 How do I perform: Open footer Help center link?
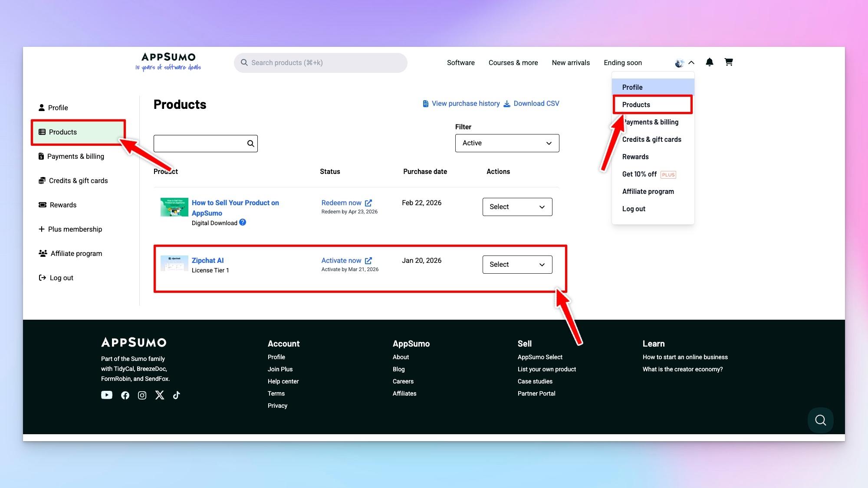click(x=283, y=382)
